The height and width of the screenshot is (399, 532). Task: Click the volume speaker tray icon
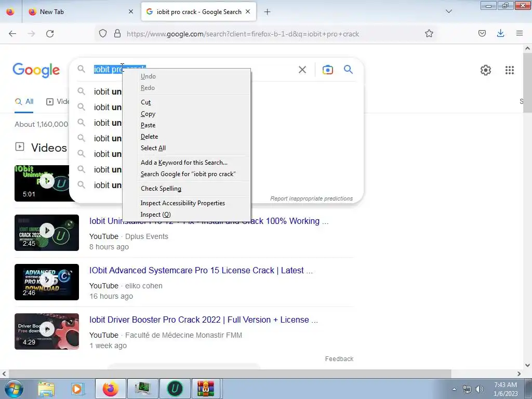(480, 389)
